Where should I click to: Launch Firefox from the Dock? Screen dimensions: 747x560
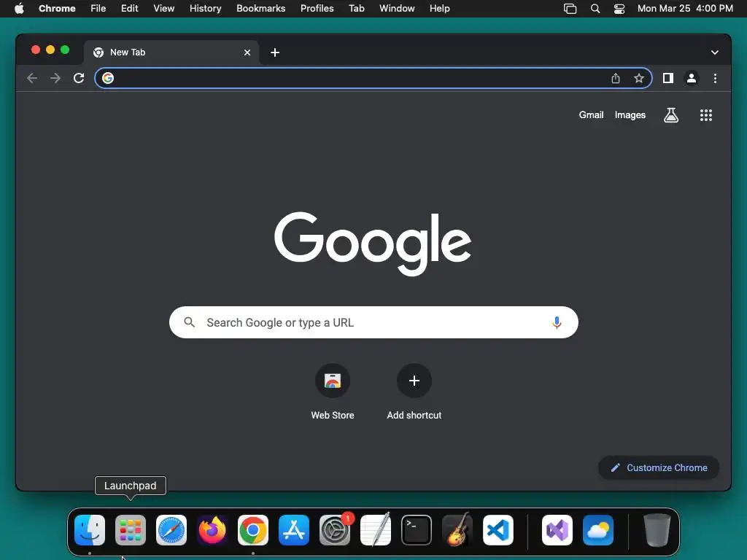tap(212, 530)
